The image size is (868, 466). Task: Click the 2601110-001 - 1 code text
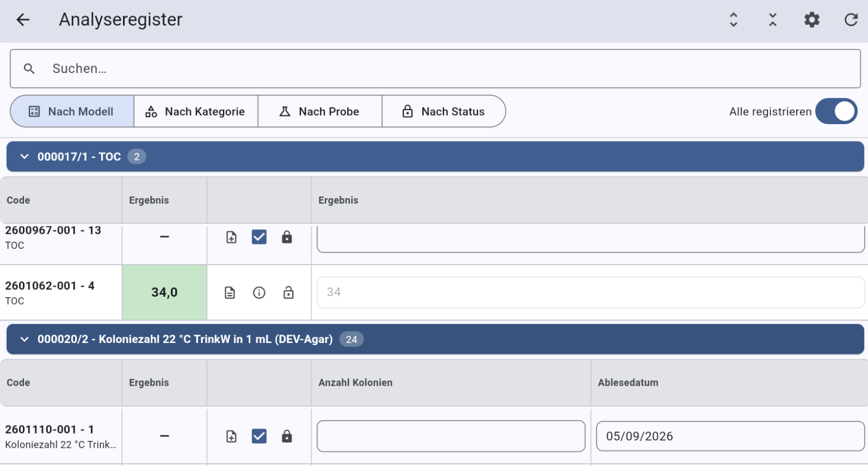pyautogui.click(x=50, y=429)
